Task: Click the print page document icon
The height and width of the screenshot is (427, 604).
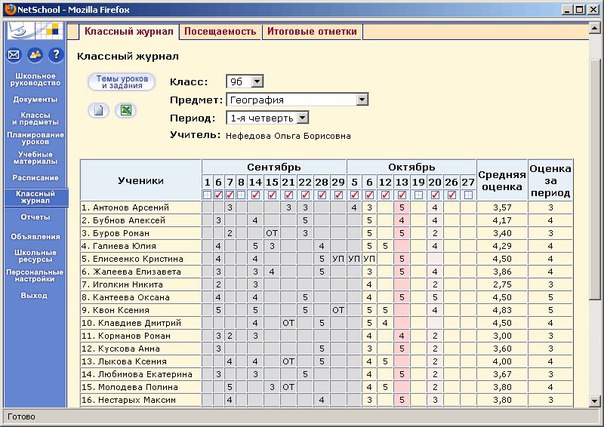Action: [99, 110]
